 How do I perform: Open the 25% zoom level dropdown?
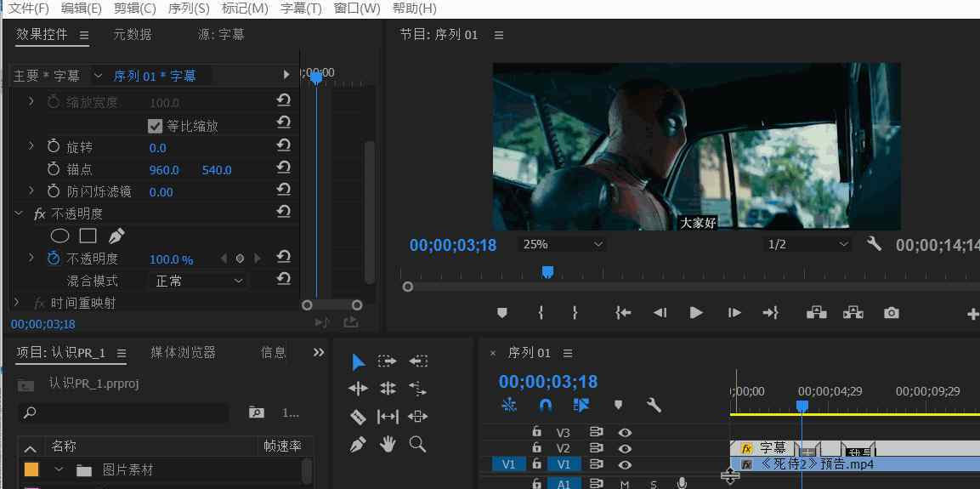pos(563,244)
